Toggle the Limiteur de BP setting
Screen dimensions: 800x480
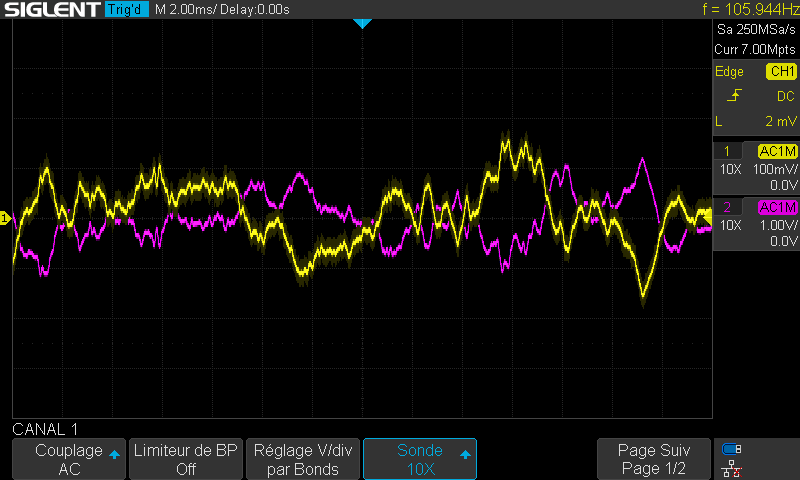[185, 459]
